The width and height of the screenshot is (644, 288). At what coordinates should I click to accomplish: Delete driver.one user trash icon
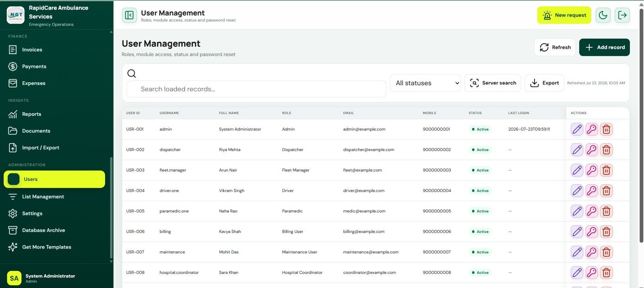[x=606, y=191]
